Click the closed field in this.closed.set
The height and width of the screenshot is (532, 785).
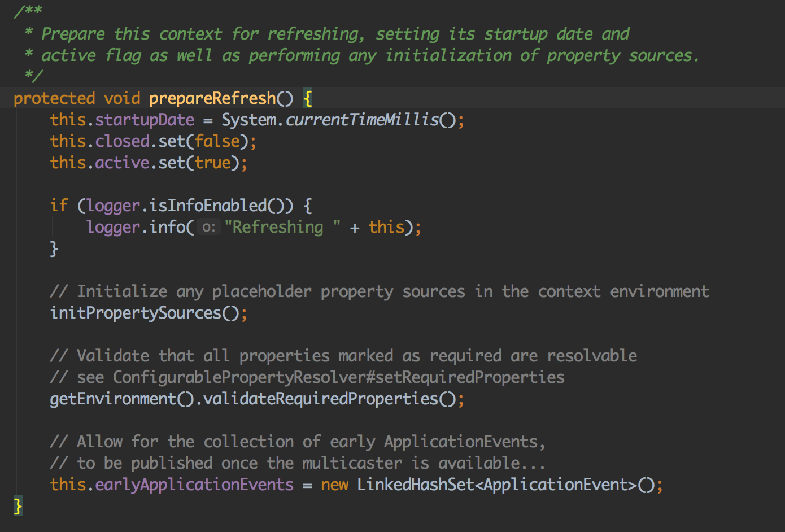coord(122,141)
